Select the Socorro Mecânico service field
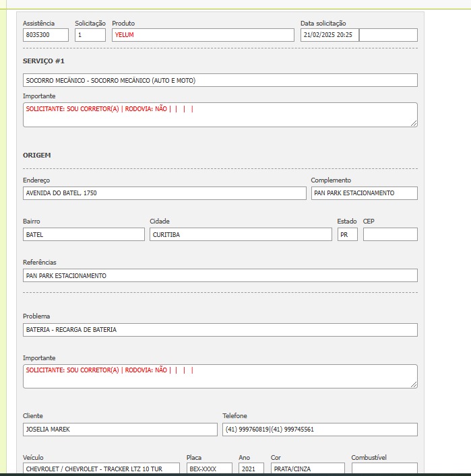The height and width of the screenshot is (476, 471). coord(220,80)
